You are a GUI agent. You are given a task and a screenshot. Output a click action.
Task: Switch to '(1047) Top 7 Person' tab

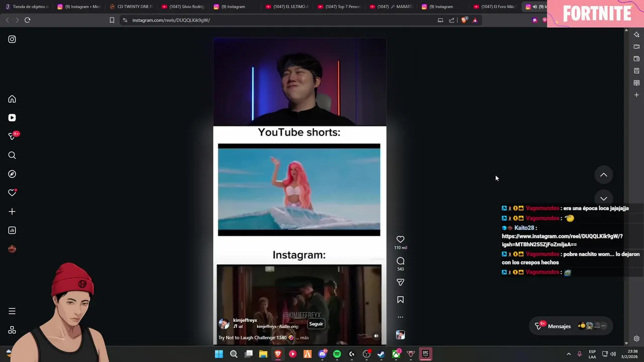(339, 7)
